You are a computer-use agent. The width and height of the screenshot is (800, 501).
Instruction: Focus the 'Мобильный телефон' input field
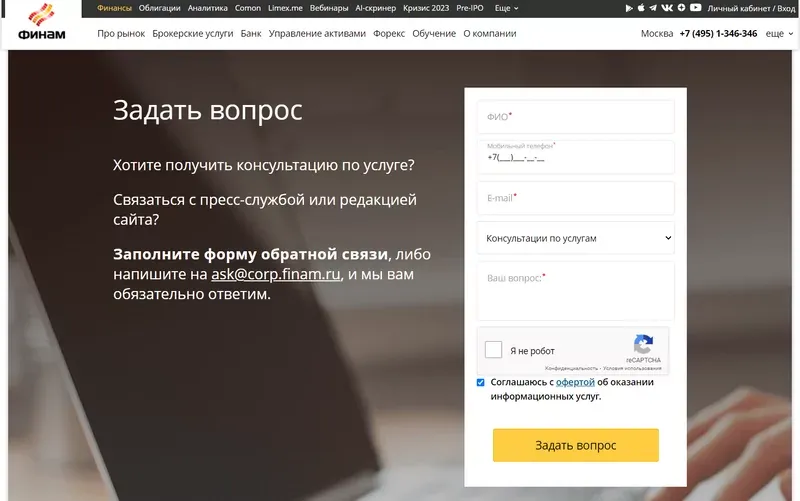[576, 157]
